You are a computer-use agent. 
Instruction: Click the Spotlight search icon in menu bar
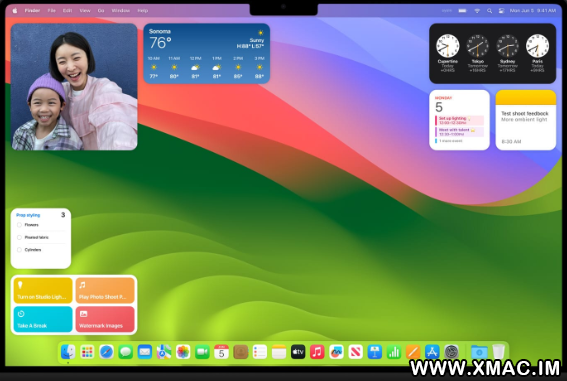click(489, 11)
